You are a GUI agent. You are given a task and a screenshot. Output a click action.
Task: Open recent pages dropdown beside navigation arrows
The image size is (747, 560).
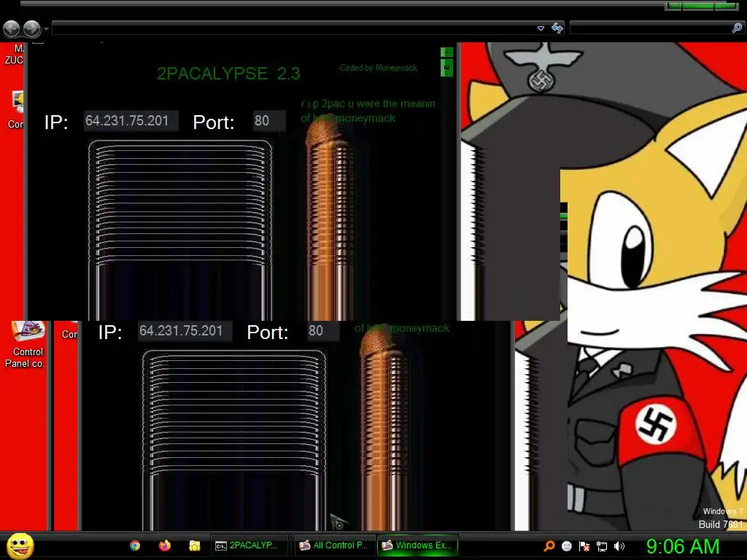46,29
